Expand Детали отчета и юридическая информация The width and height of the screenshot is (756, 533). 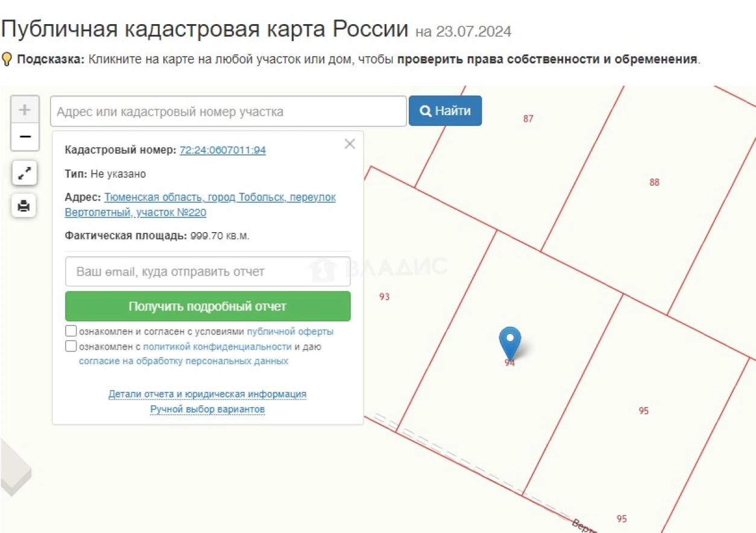click(x=207, y=394)
